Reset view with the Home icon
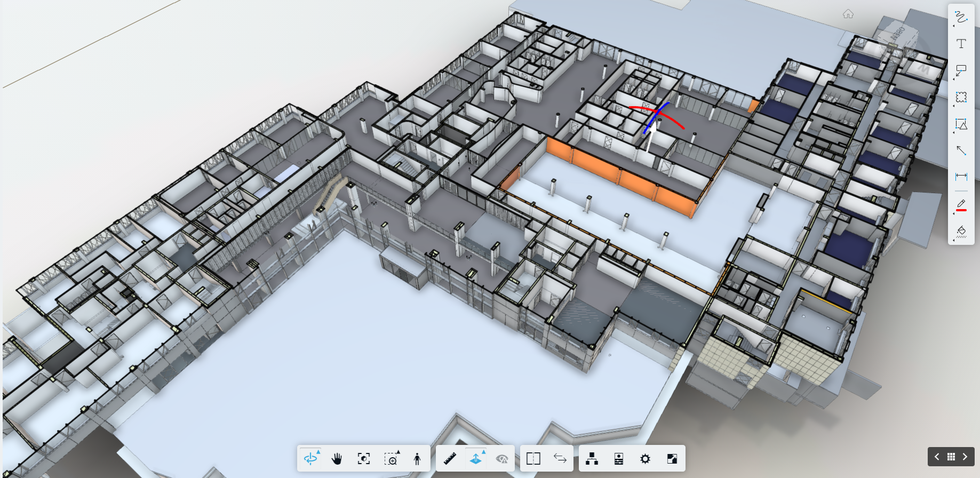The height and width of the screenshot is (478, 980). (848, 14)
